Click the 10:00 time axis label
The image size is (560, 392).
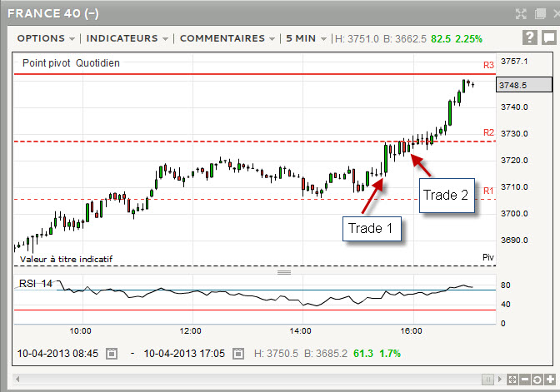click(x=80, y=331)
